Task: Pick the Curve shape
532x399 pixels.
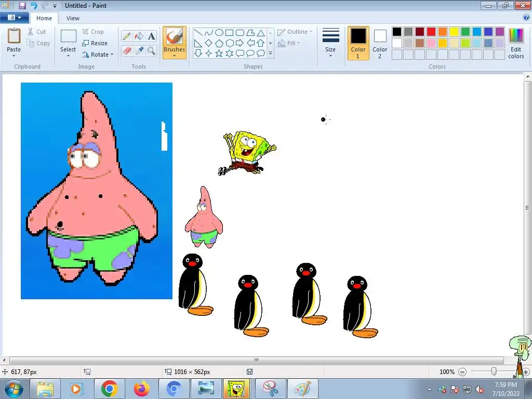Action: click(x=209, y=33)
